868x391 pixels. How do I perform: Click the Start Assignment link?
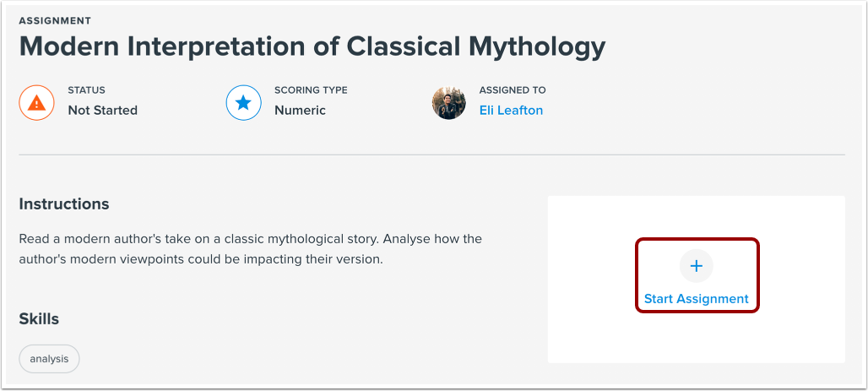coord(697,298)
